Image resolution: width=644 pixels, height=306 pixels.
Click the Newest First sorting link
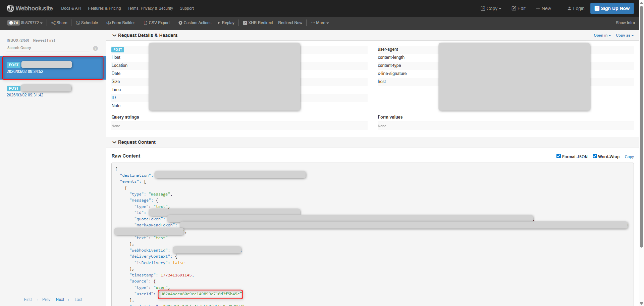pos(44,40)
